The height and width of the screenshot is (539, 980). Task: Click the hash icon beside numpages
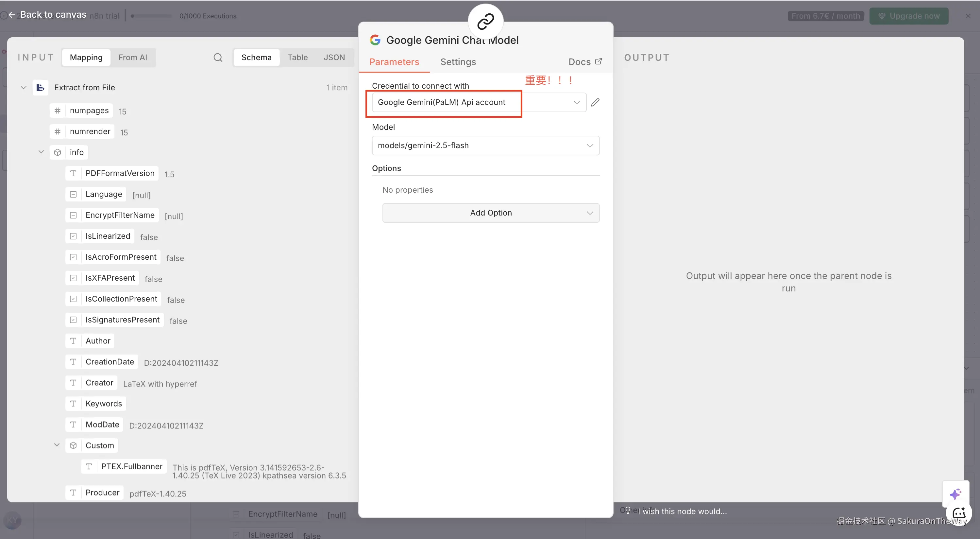coord(58,111)
